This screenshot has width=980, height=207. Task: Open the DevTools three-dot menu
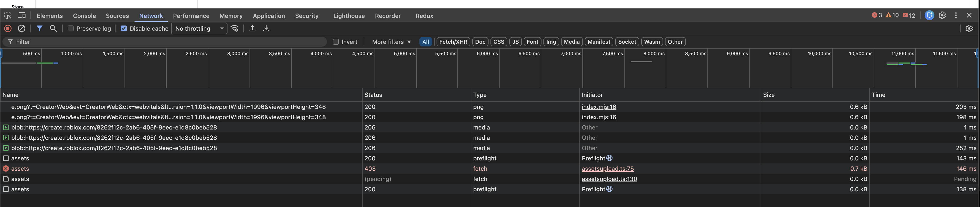tap(956, 15)
